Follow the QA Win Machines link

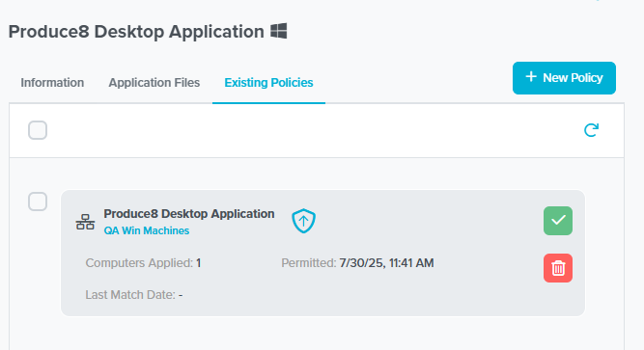(146, 230)
